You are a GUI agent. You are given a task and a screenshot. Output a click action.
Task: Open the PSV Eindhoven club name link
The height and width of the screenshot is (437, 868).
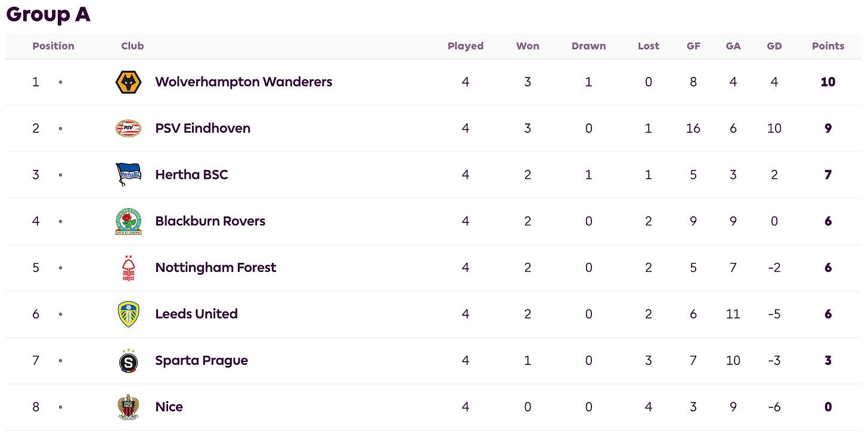click(203, 128)
